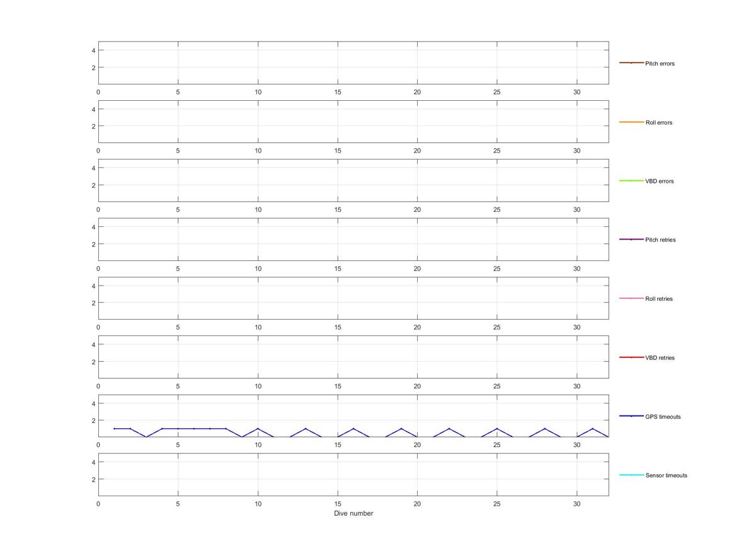756x558 pixels.
Task: Select the GPS timeouts peak at dive 16
Action: pyautogui.click(x=353, y=429)
